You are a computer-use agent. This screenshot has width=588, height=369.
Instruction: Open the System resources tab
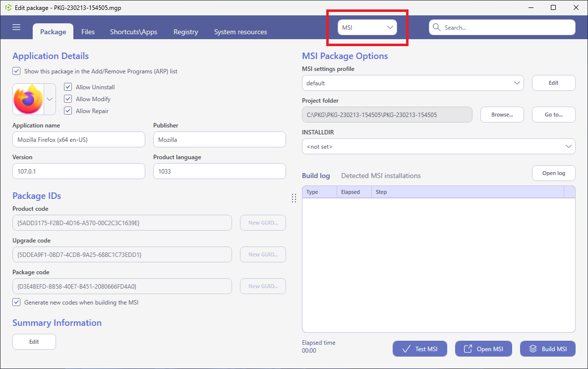coord(240,32)
